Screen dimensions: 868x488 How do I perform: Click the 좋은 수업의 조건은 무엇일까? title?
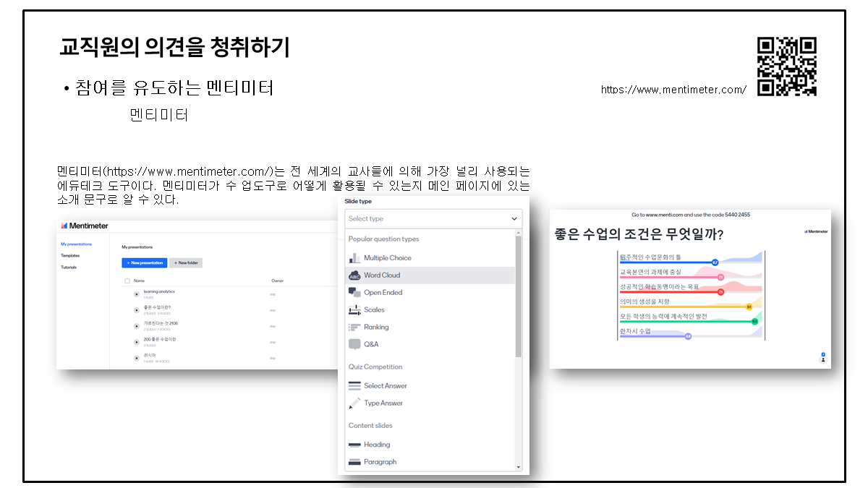(639, 235)
